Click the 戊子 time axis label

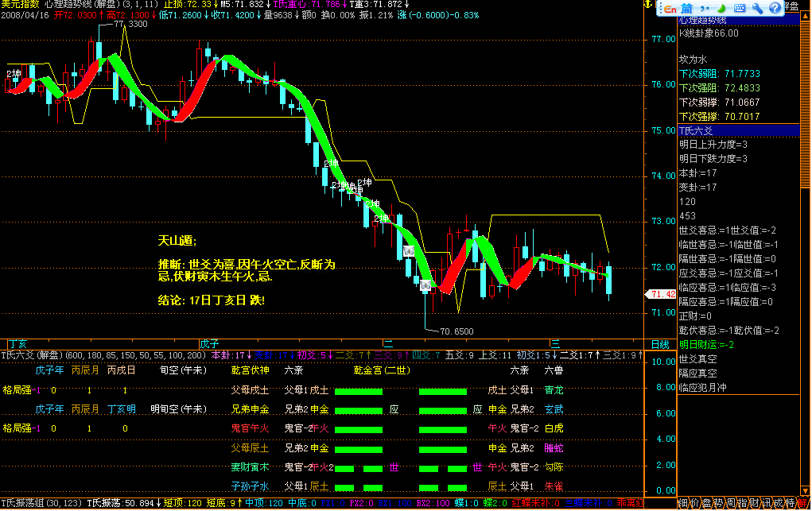[x=209, y=344]
